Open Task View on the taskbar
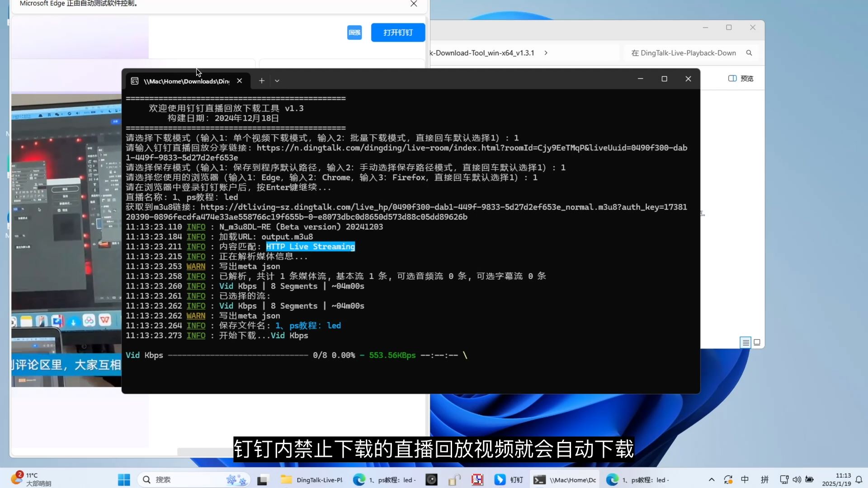The height and width of the screenshot is (488, 868). click(263, 479)
